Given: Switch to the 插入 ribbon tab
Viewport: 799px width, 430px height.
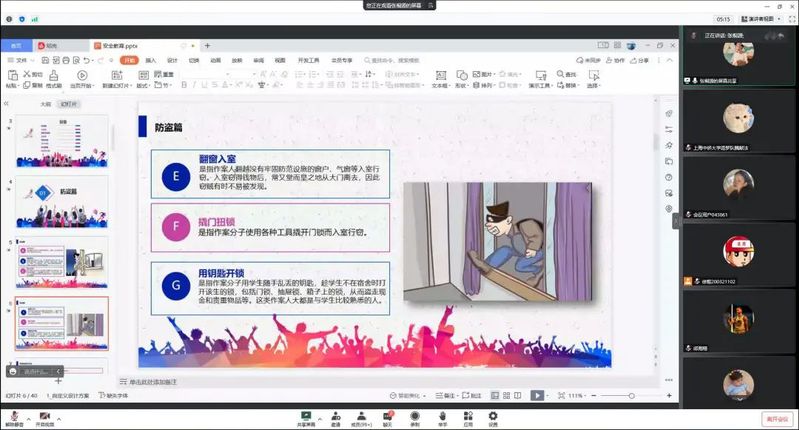Looking at the screenshot, I should pos(151,60).
